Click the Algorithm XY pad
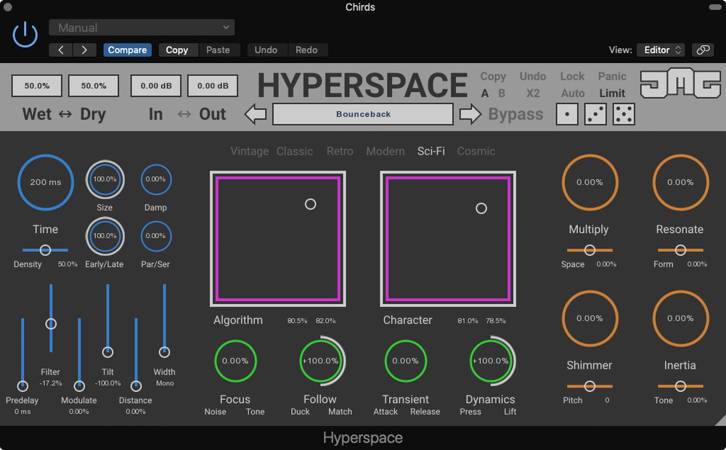Screen dimensions: 726x450 pyautogui.click(x=278, y=238)
